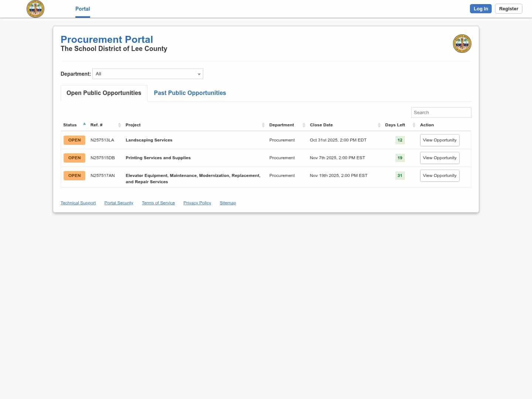
Task: Sort table by Status column arrow
Action: [84, 124]
